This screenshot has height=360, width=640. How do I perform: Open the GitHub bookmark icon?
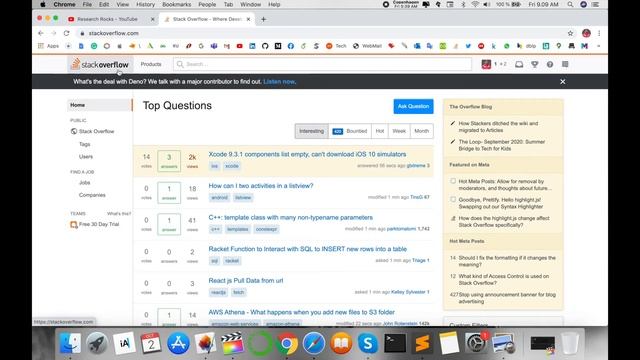tap(265, 46)
